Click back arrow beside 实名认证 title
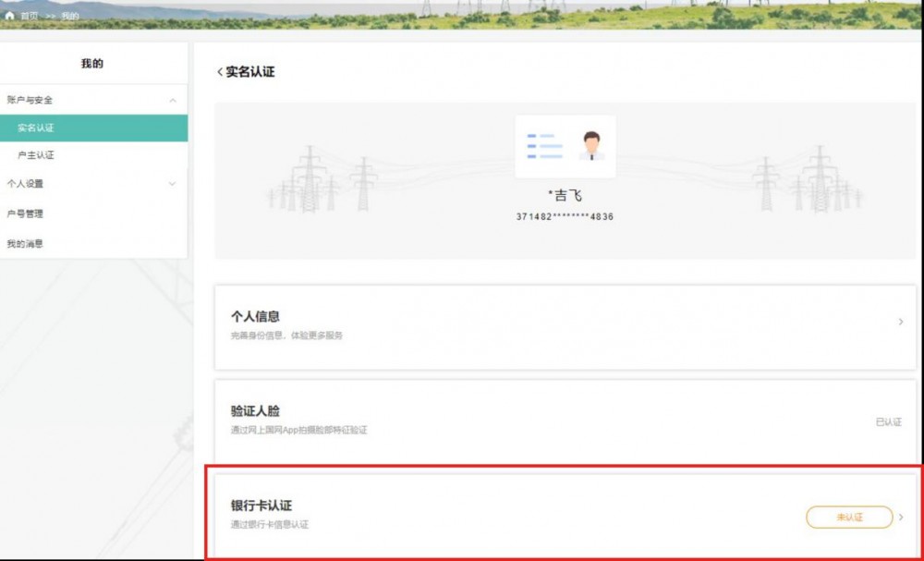 220,72
